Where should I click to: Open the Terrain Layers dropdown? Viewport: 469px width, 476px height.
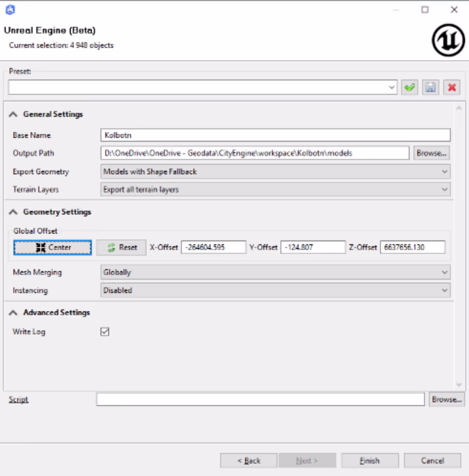point(275,189)
